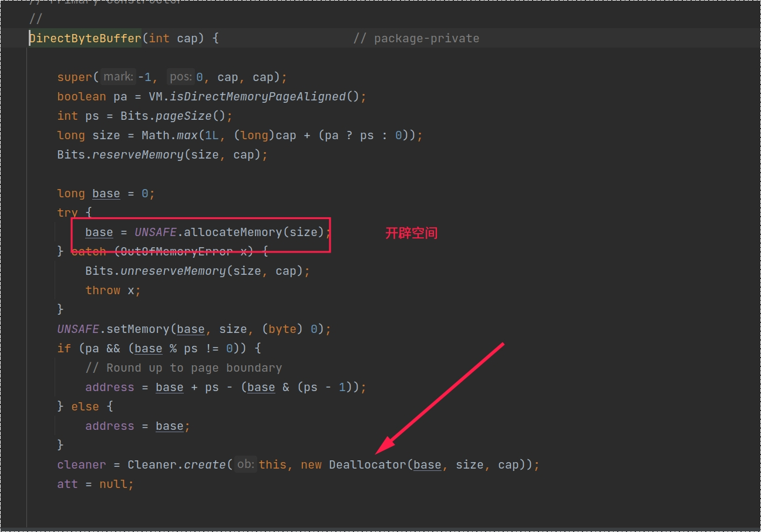Click the unreserveMemory method call
Screen dimensions: 761x532
tap(173, 271)
